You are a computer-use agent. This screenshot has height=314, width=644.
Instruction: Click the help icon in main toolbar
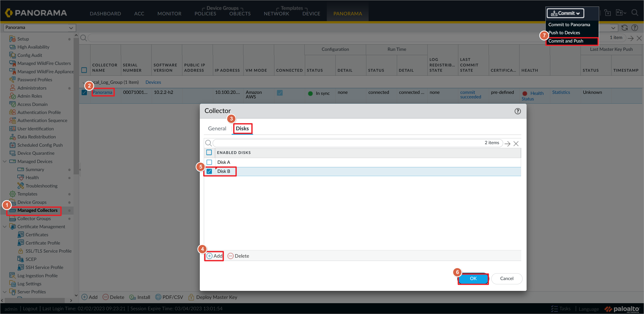pos(635,28)
